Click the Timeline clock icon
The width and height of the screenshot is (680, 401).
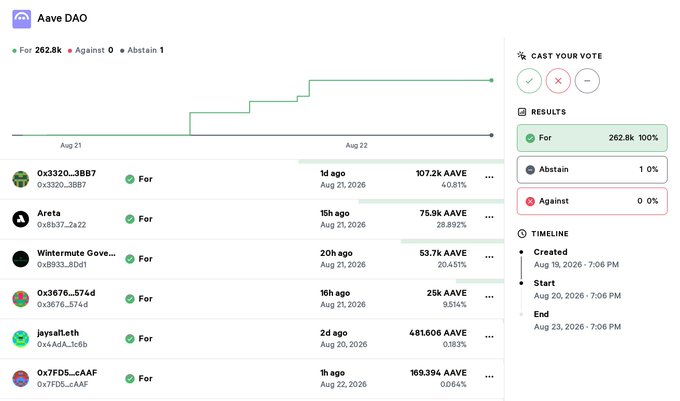click(x=522, y=234)
